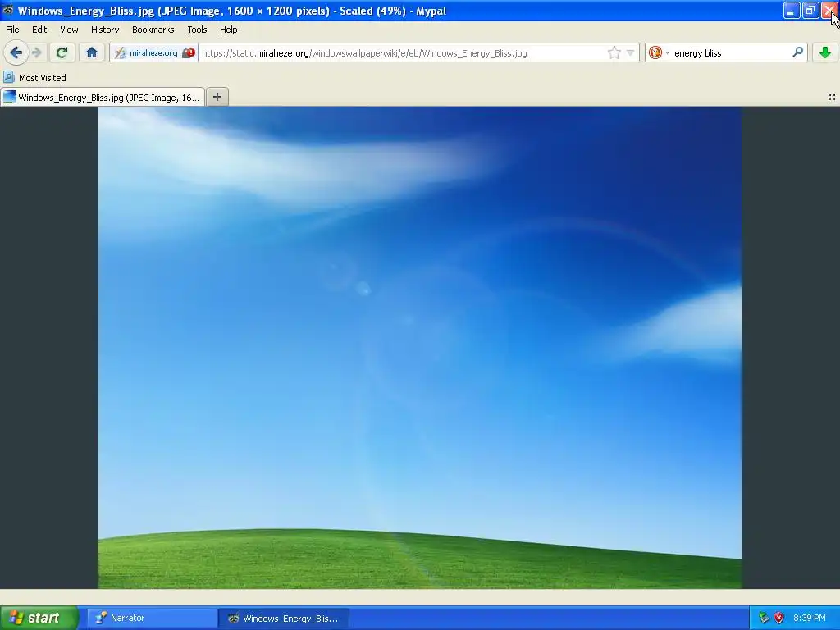
Task: Click the Safely Remove Hardware tray icon
Action: coord(764,618)
